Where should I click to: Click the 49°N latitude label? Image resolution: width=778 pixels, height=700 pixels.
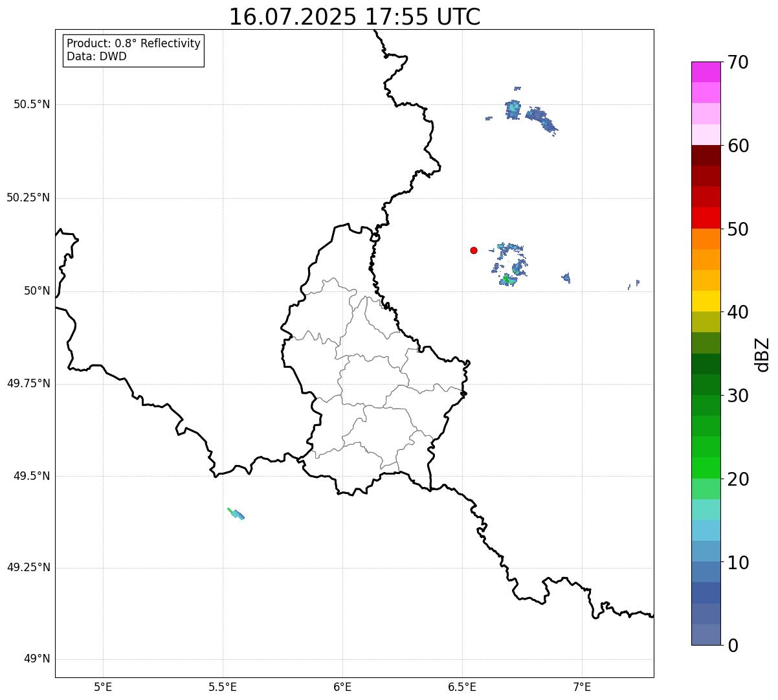click(37, 659)
